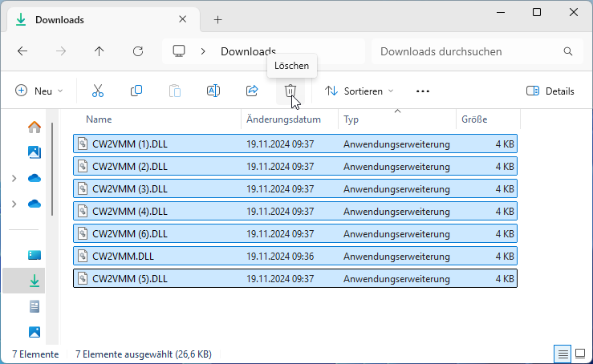593x364 pixels.
Task: Open Documents from the sidebar
Action: [35, 306]
